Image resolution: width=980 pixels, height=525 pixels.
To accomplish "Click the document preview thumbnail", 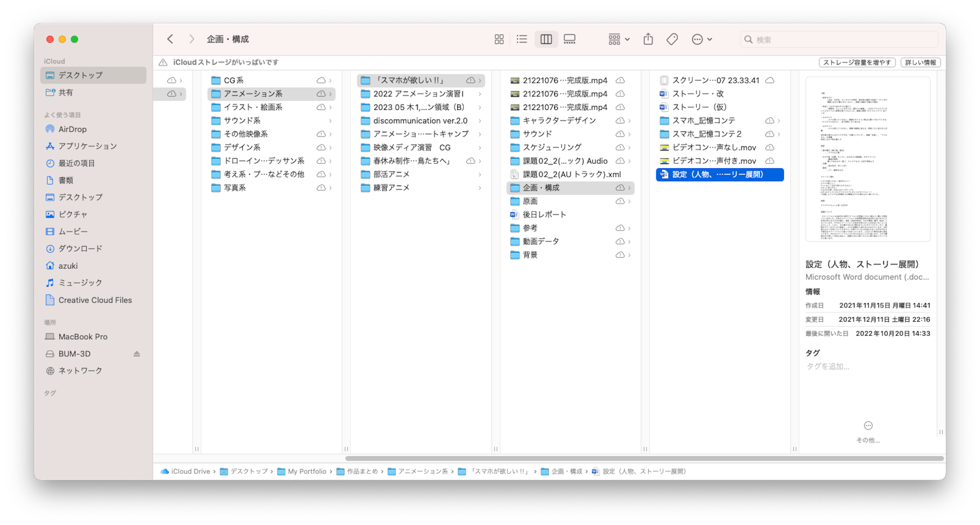I will [x=868, y=159].
